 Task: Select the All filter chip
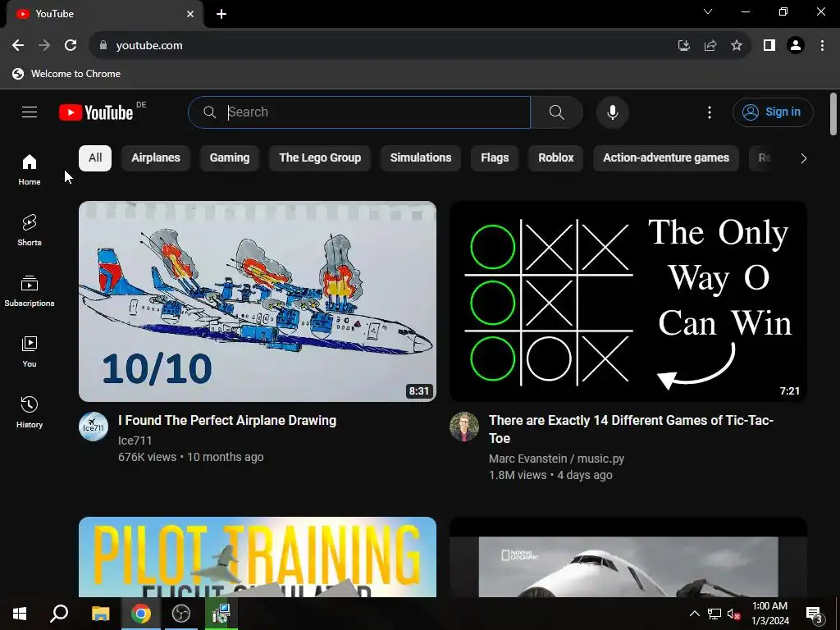coord(95,158)
